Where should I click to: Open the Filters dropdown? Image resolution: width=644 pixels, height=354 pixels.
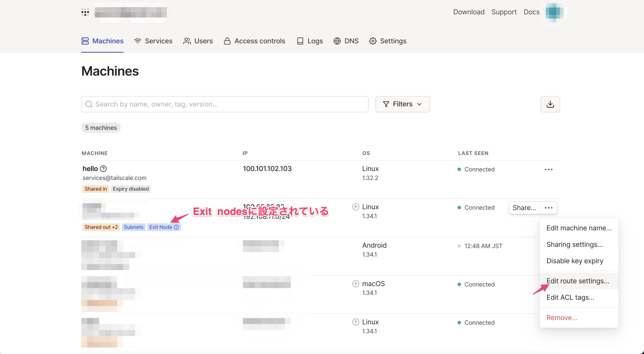(x=402, y=104)
